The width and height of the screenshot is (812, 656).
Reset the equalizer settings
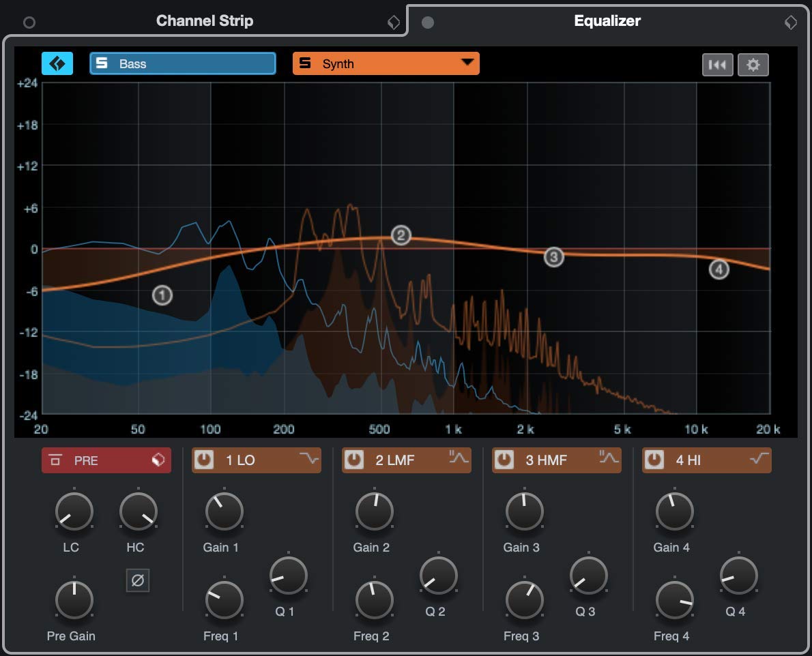718,65
